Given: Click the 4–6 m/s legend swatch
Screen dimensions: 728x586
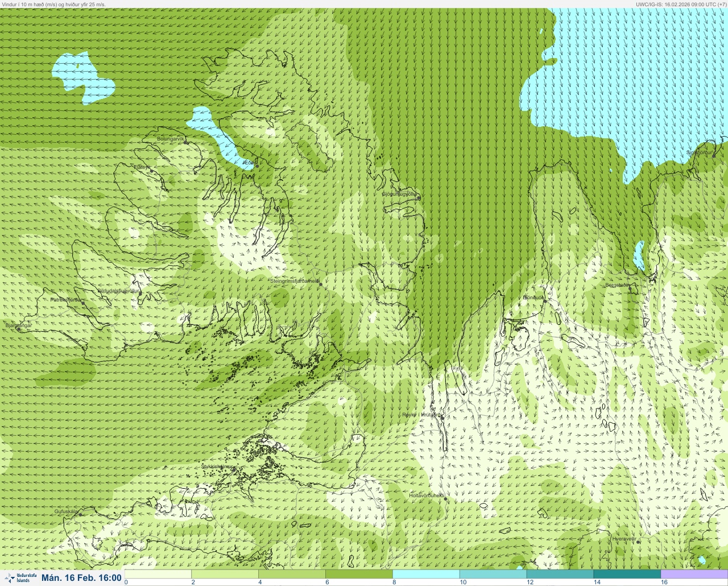Looking at the screenshot, I should [x=292, y=574].
